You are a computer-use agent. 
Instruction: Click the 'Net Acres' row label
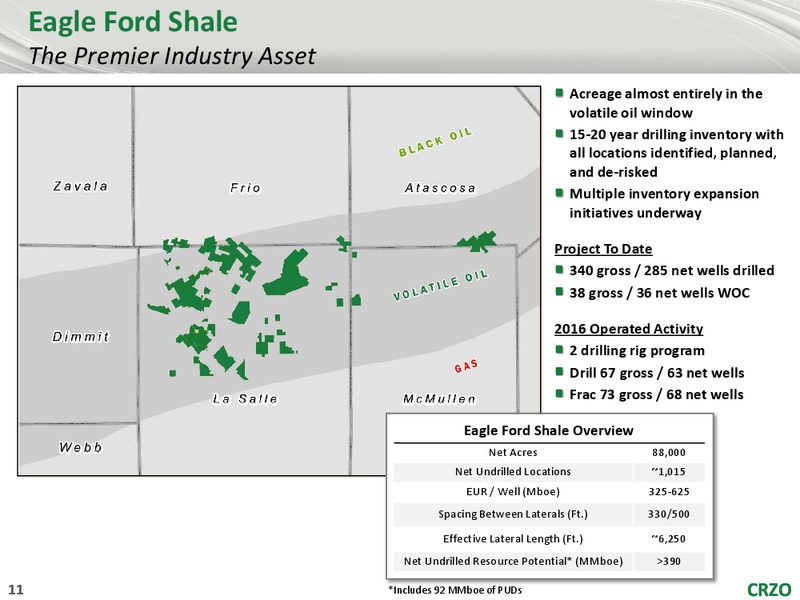513,453
